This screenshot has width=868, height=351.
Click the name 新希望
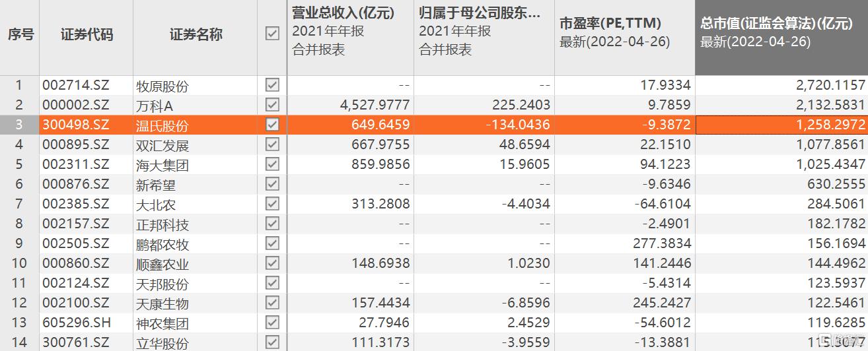pyautogui.click(x=156, y=185)
